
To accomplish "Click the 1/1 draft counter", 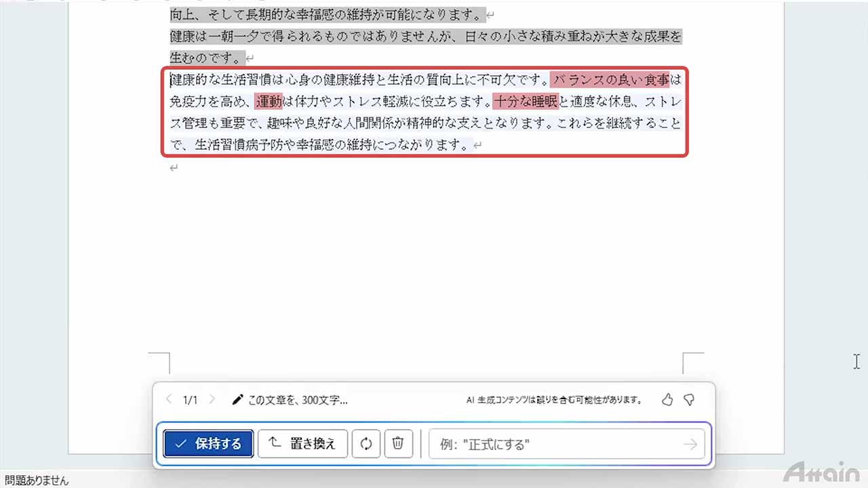I will click(x=191, y=400).
